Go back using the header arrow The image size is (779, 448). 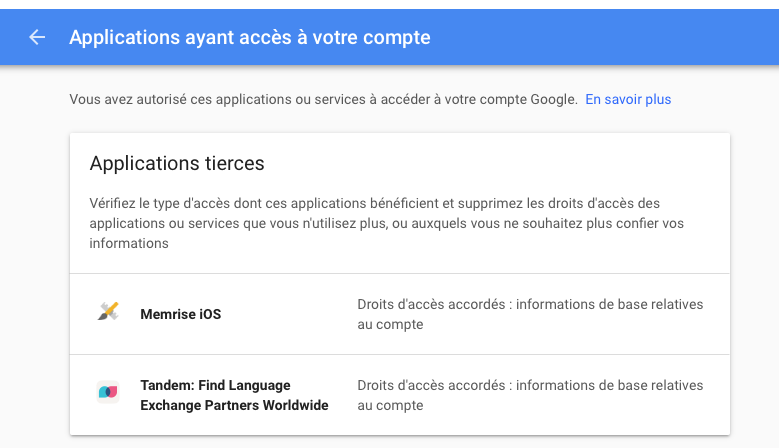pos(37,37)
